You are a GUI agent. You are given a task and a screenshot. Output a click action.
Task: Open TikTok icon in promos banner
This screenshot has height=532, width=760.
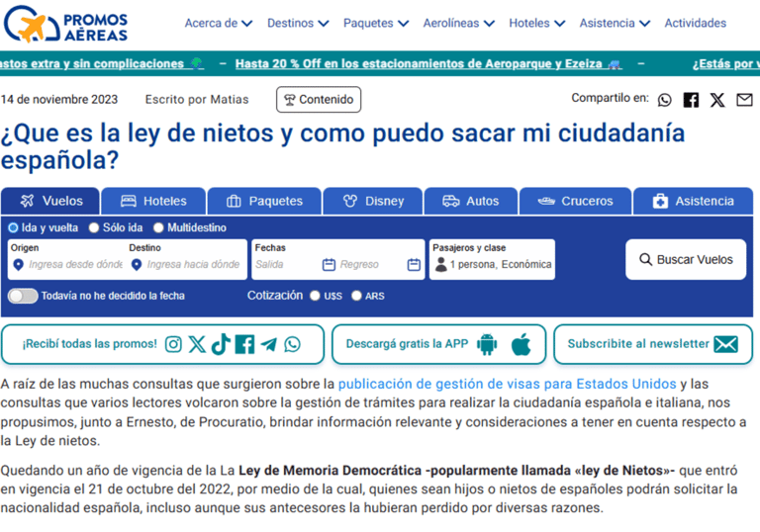(x=221, y=344)
